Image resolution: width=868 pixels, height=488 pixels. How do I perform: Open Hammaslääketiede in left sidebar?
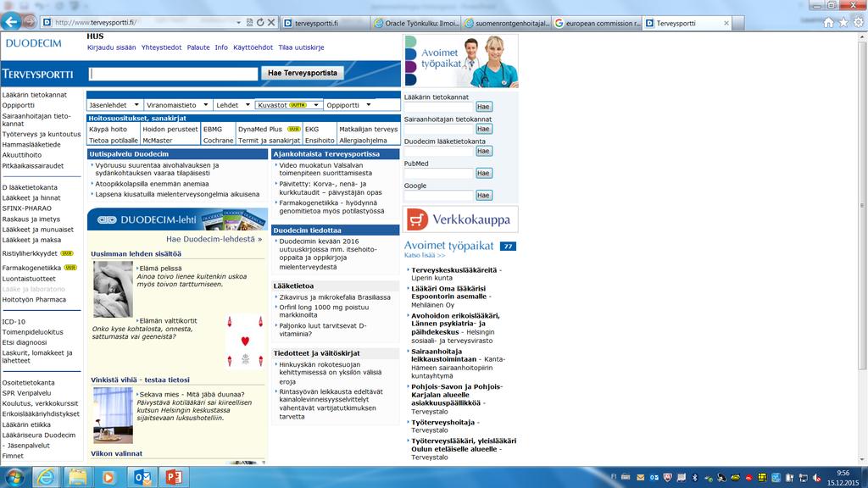pyautogui.click(x=31, y=144)
